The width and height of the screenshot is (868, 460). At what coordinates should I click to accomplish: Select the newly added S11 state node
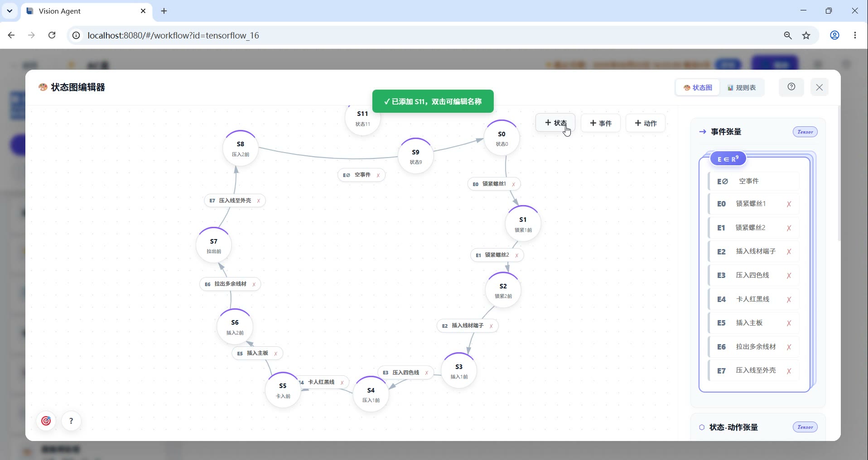click(362, 120)
